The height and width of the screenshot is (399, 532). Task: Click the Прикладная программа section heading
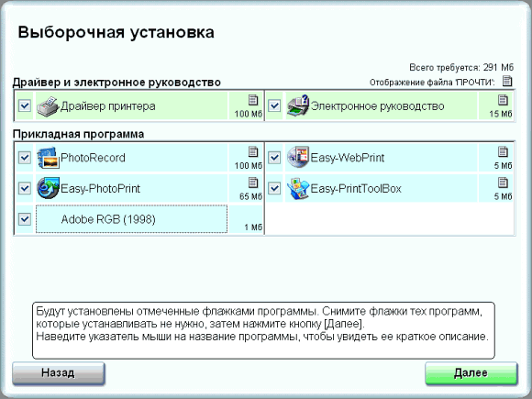(78, 134)
